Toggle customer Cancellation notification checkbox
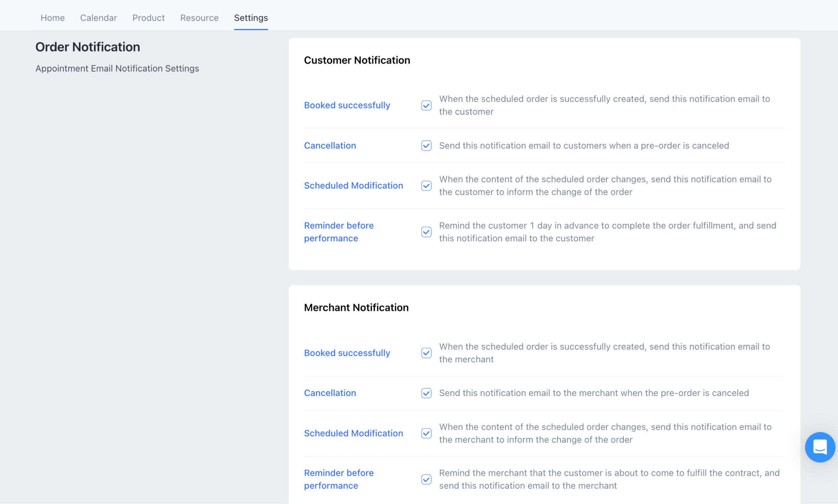The height and width of the screenshot is (504, 838). tap(426, 146)
